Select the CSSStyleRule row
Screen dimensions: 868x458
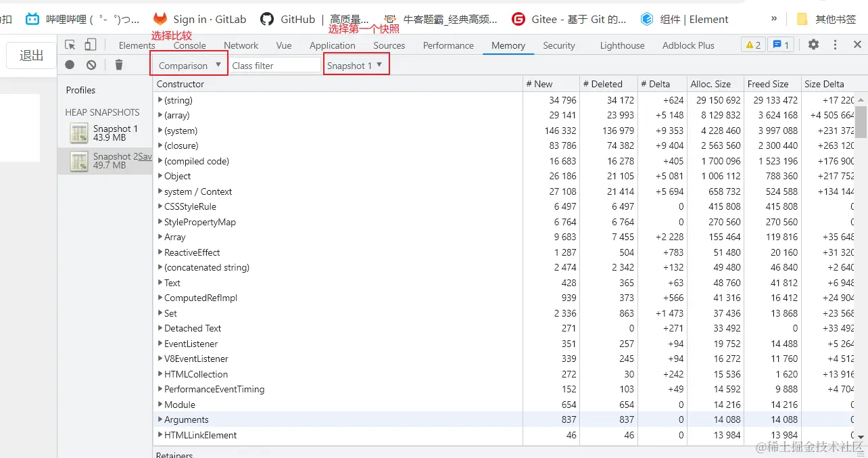tap(504, 206)
